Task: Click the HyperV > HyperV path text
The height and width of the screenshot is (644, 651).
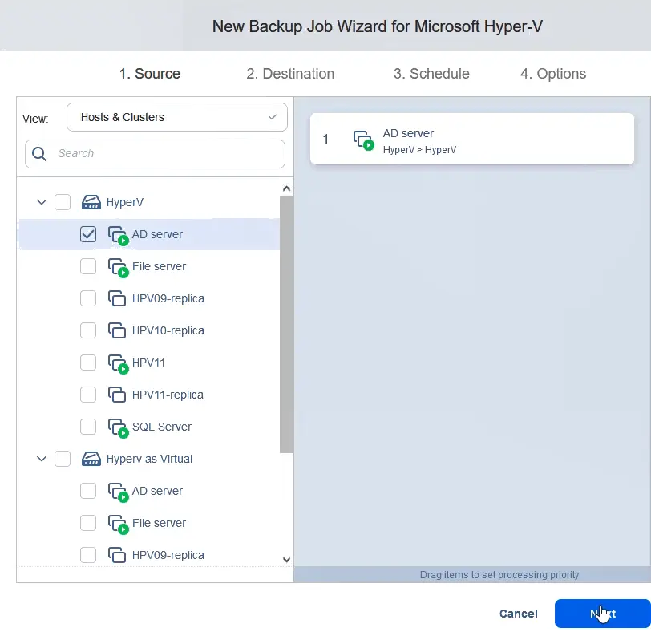Action: [419, 149]
